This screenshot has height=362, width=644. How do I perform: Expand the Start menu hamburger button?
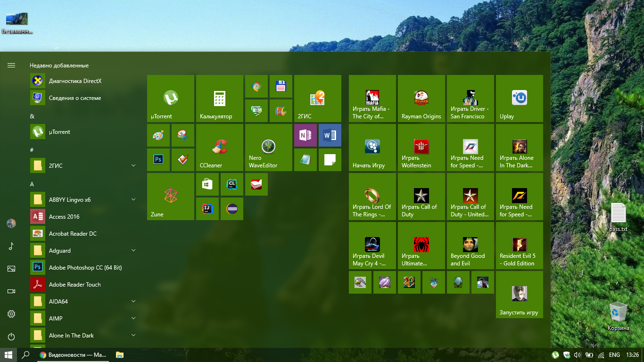pyautogui.click(x=11, y=65)
